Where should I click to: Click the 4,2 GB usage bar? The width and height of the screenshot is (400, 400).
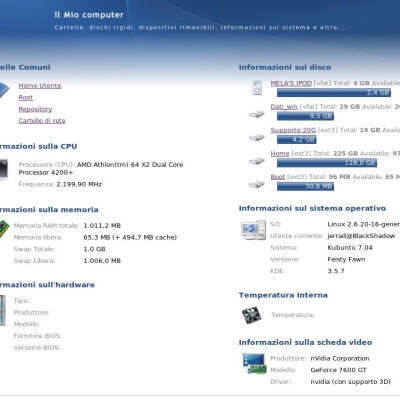[x=297, y=139]
